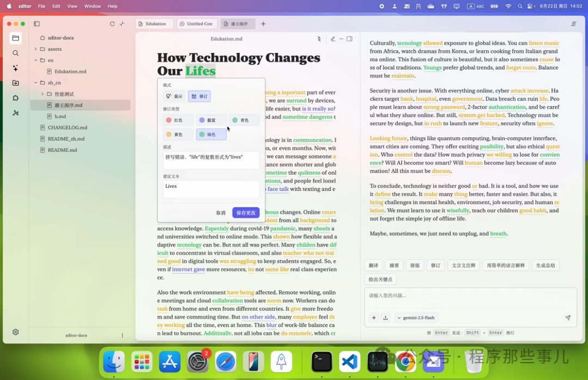Expand the assets folder
The width and height of the screenshot is (588, 380).
(36, 49)
